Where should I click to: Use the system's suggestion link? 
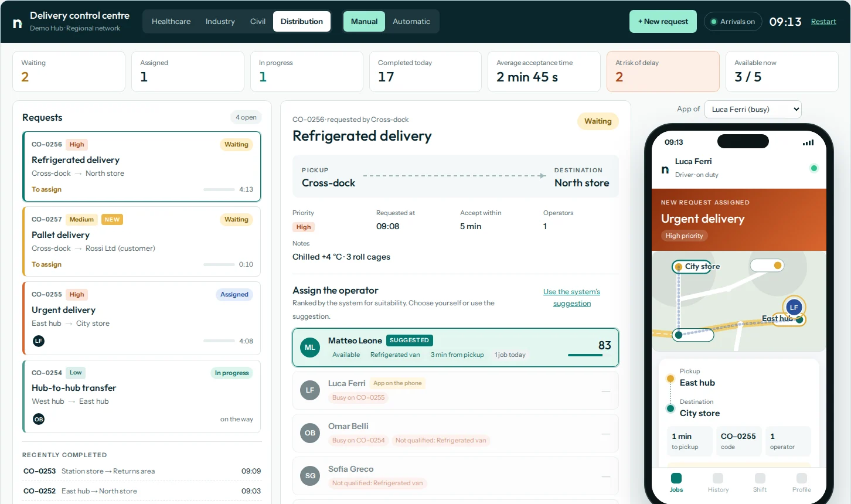click(x=572, y=298)
